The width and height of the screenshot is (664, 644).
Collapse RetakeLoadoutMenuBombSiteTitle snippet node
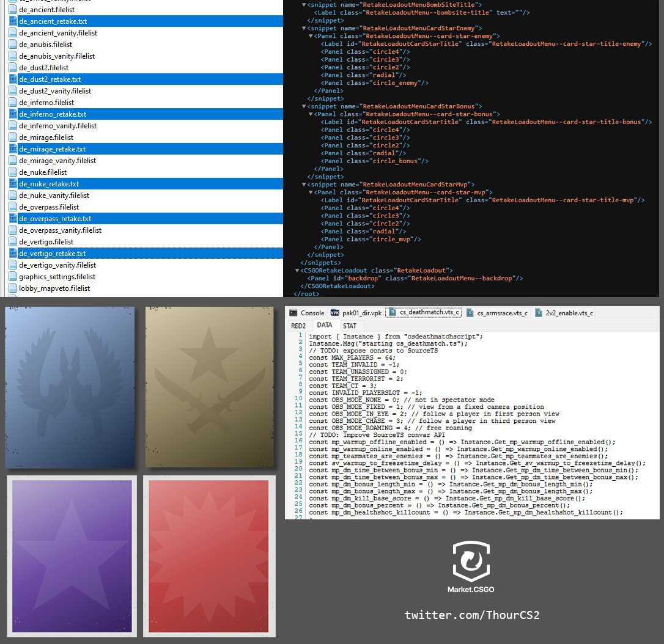304,5
